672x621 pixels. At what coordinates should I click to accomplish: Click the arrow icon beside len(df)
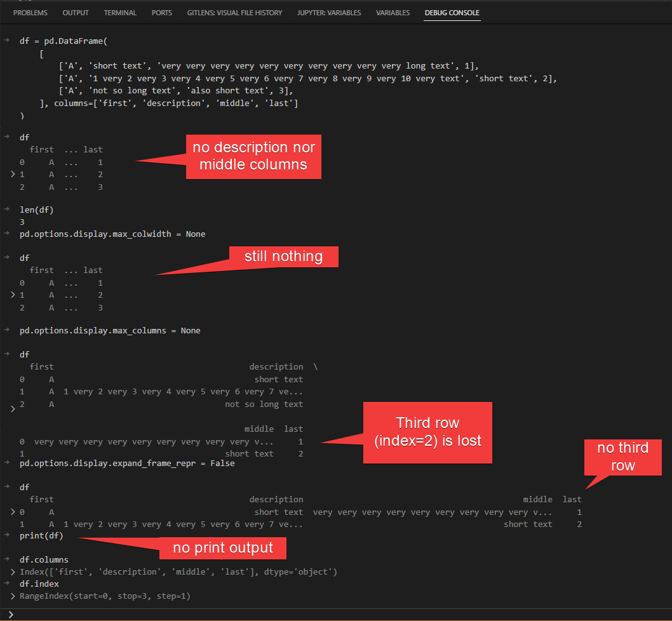click(6, 210)
